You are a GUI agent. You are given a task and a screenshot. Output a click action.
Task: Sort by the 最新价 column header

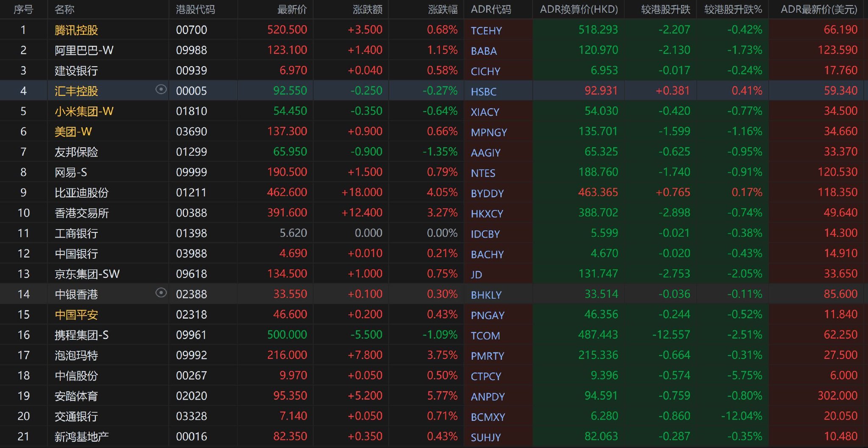coord(292,9)
